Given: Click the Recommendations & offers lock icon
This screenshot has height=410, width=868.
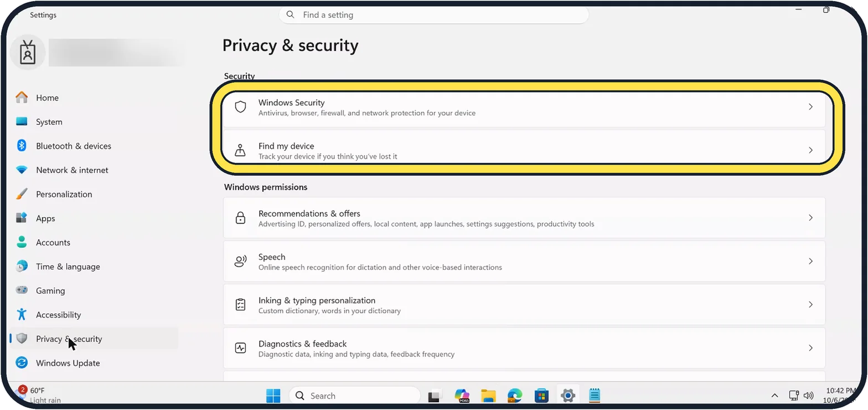Looking at the screenshot, I should (240, 218).
